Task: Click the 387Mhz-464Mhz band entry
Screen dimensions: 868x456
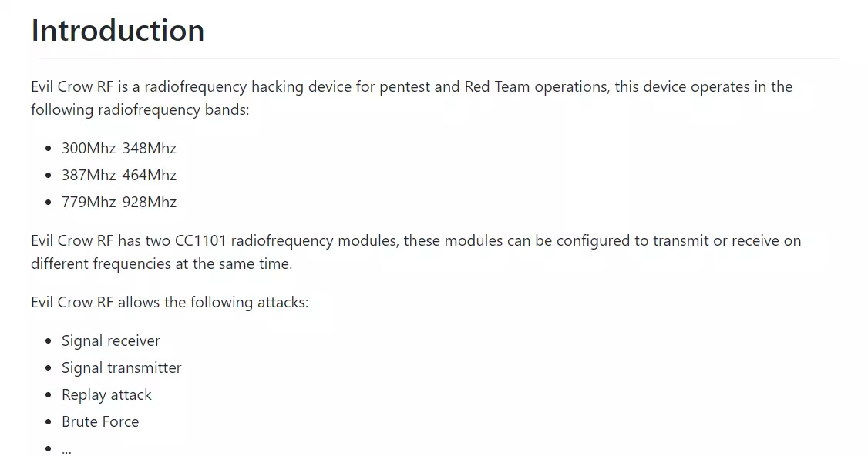Action: pos(119,175)
